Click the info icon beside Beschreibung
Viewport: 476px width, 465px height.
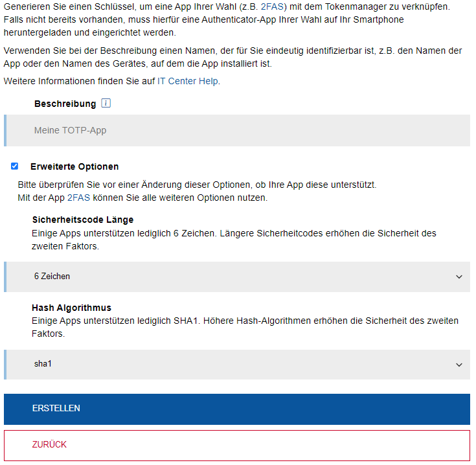[106, 103]
